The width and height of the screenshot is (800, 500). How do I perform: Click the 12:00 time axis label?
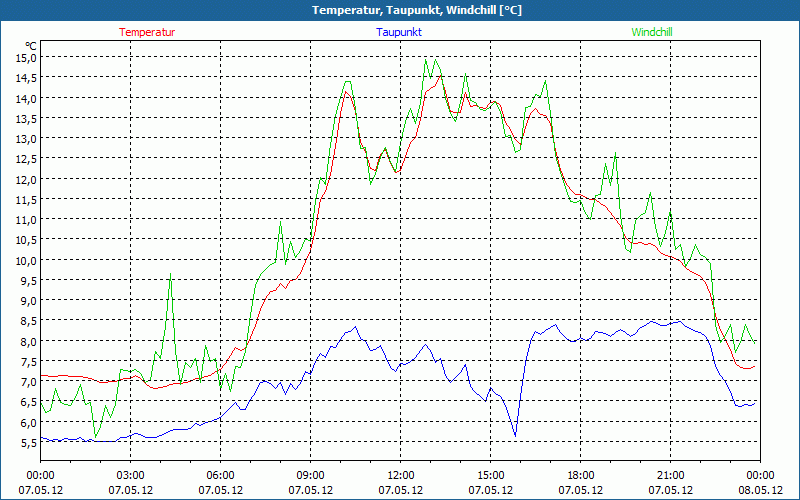pos(401,476)
